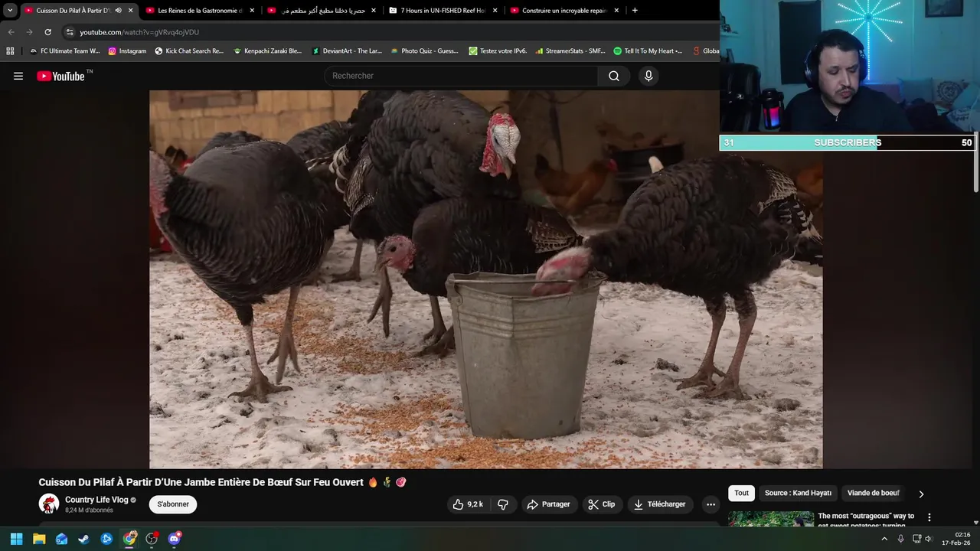Open the DeviantArt bookmark
Viewport: 980px width, 551px height.
point(346,51)
